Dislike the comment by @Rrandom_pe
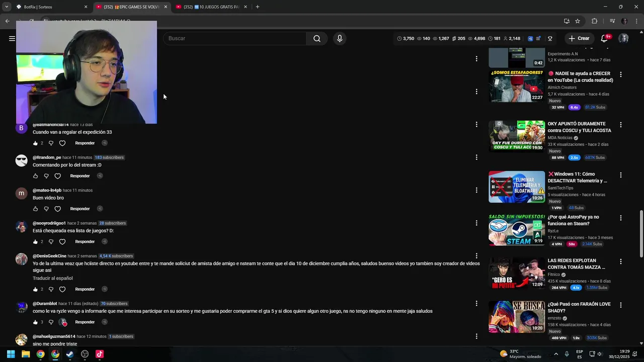 (x=46, y=176)
